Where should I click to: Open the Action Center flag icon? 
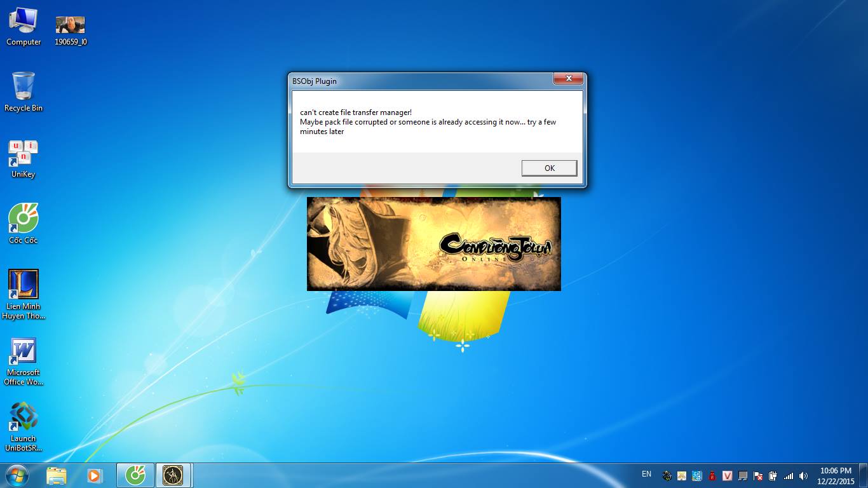(758, 475)
